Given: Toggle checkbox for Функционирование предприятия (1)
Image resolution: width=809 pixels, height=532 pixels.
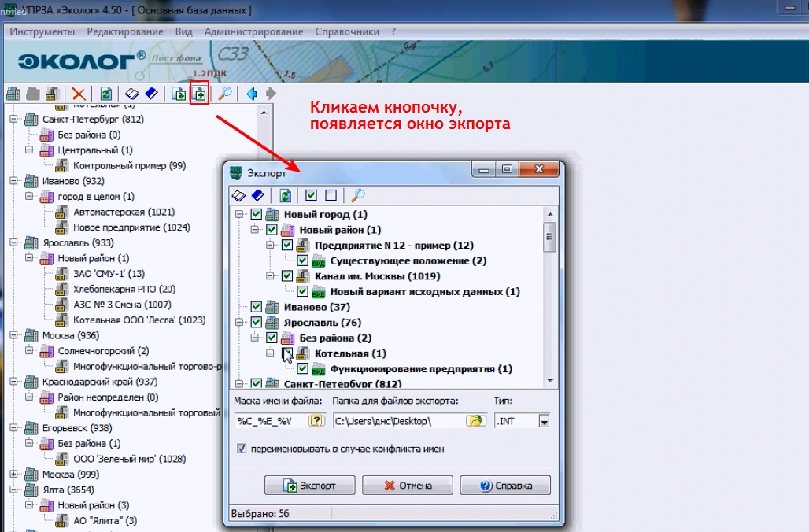Looking at the screenshot, I should click(x=302, y=369).
